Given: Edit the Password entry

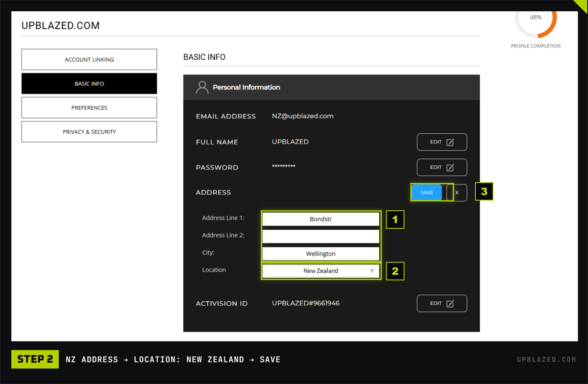Looking at the screenshot, I should click(x=442, y=167).
